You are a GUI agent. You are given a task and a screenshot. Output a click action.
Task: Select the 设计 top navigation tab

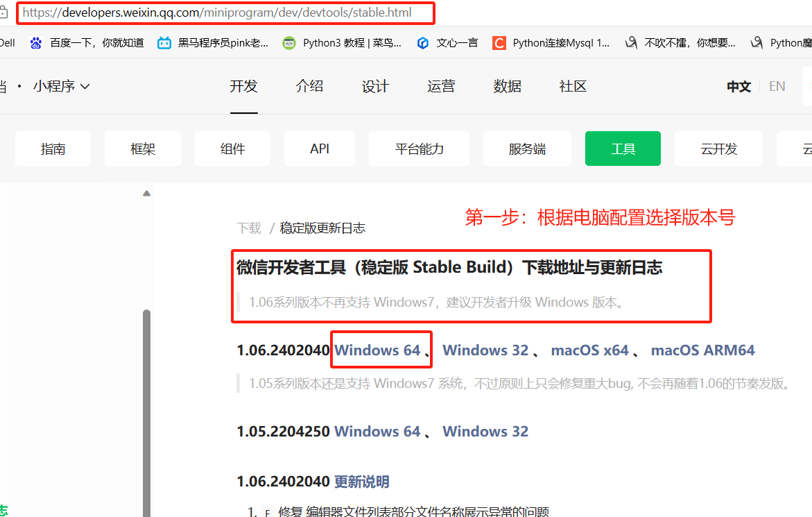click(375, 86)
